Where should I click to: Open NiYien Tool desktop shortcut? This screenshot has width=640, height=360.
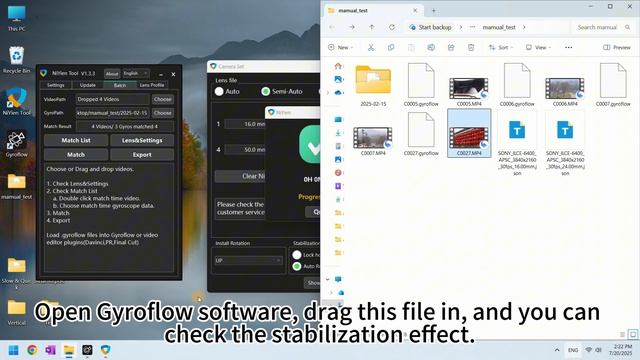pyautogui.click(x=16, y=102)
